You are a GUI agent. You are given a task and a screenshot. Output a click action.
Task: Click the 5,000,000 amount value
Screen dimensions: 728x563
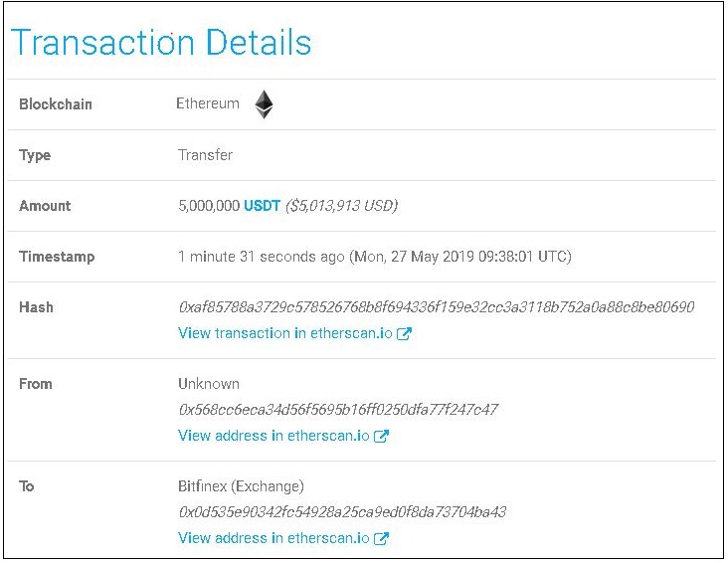tap(209, 206)
